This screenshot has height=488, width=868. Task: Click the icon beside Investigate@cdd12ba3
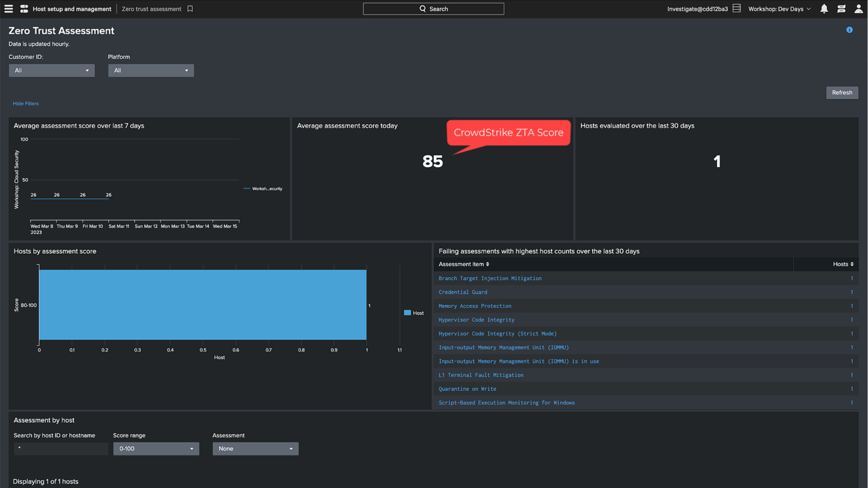(x=736, y=8)
